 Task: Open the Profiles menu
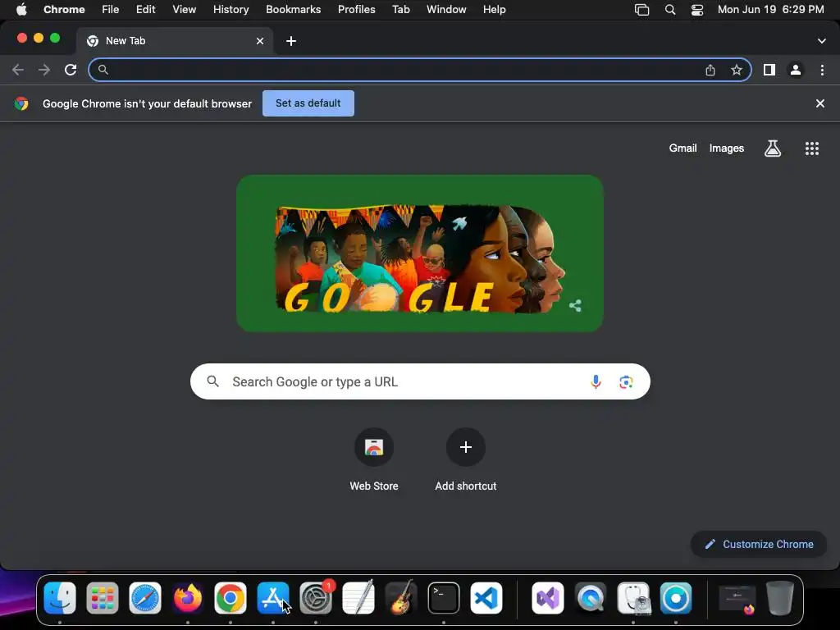356,10
